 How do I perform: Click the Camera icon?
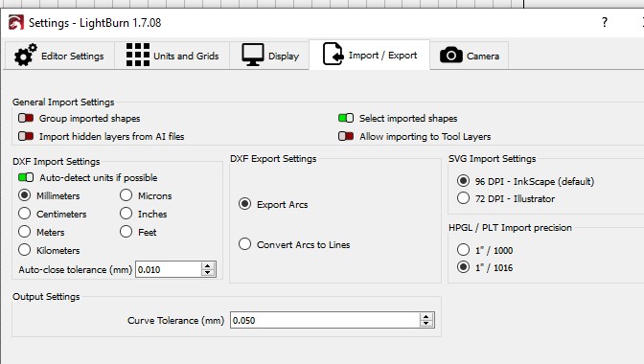[451, 55]
